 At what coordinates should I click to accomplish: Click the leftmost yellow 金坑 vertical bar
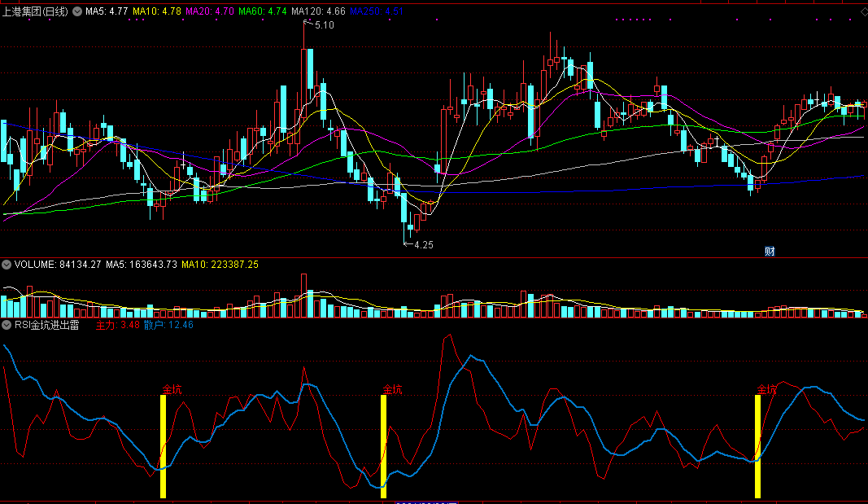coord(163,446)
